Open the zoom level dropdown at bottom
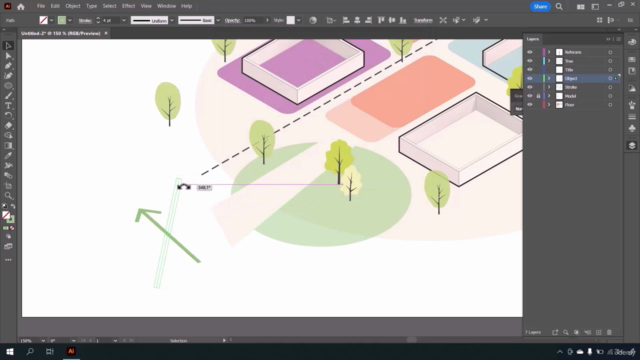The width and height of the screenshot is (640, 360). coord(43,340)
